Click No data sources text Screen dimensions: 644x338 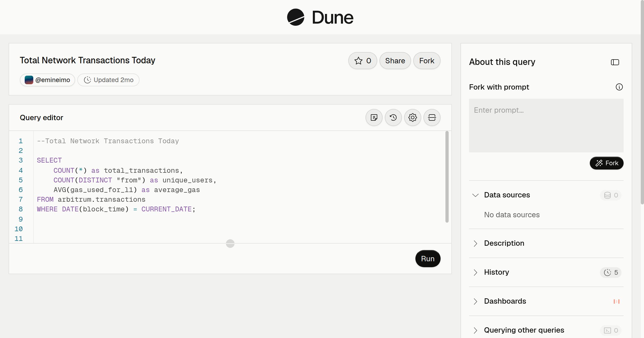(512, 215)
